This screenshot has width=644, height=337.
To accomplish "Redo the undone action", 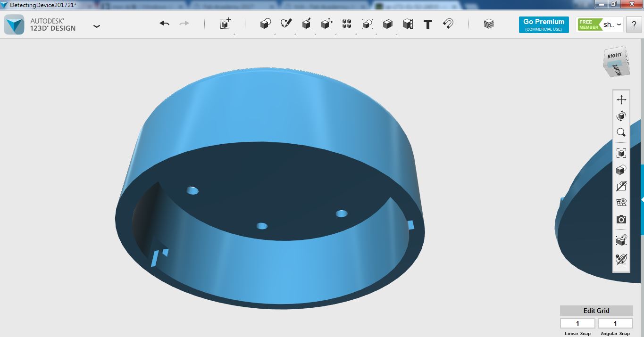I will [x=184, y=24].
